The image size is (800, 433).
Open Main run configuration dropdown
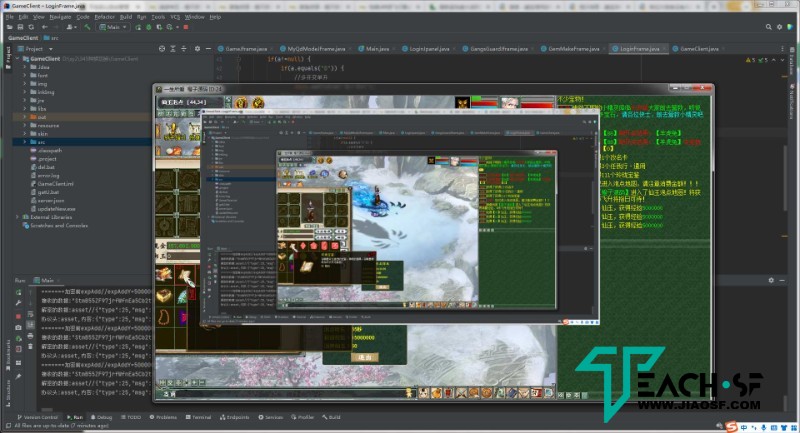[114, 27]
